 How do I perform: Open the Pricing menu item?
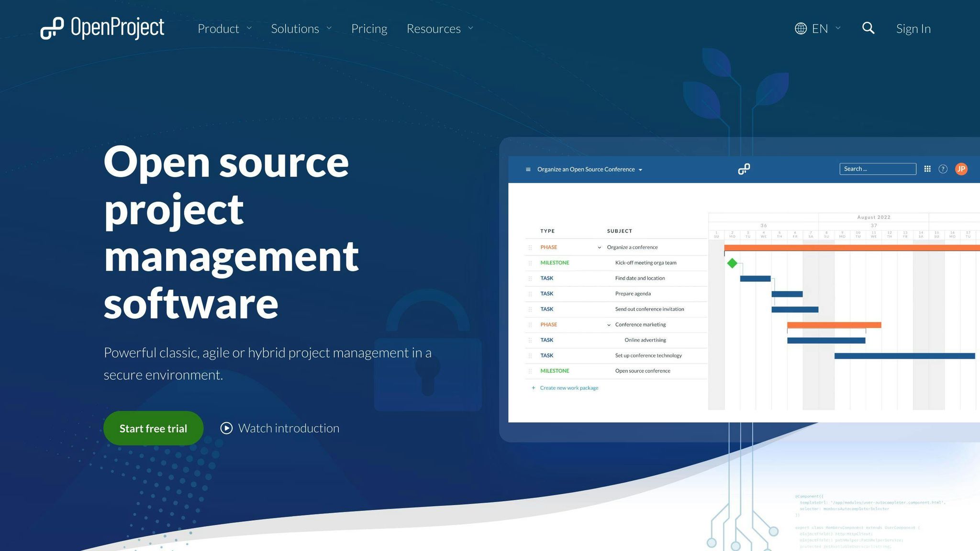[x=369, y=29]
